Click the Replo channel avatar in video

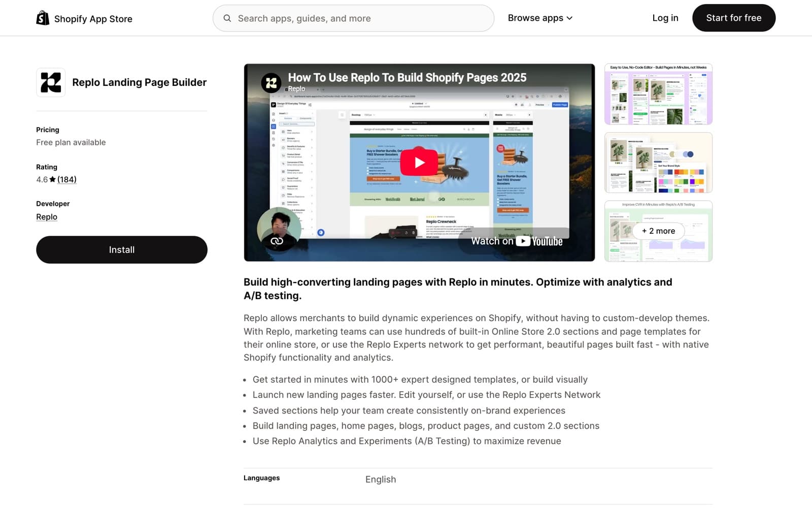coord(272,82)
